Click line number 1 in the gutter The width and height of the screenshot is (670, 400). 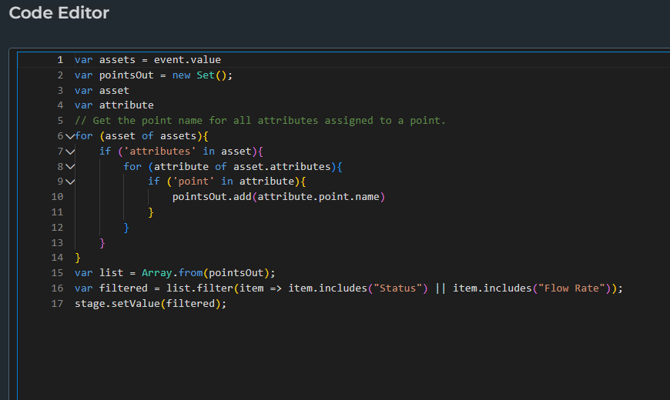point(59,60)
